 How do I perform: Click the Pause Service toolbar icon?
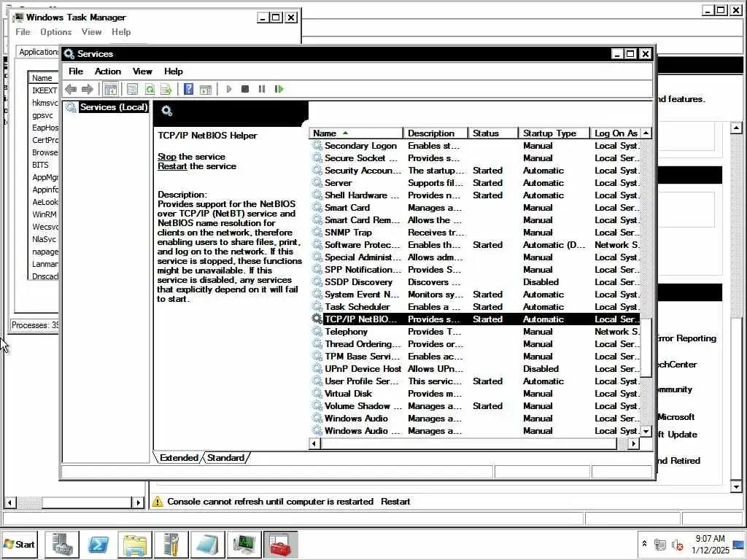pos(262,89)
